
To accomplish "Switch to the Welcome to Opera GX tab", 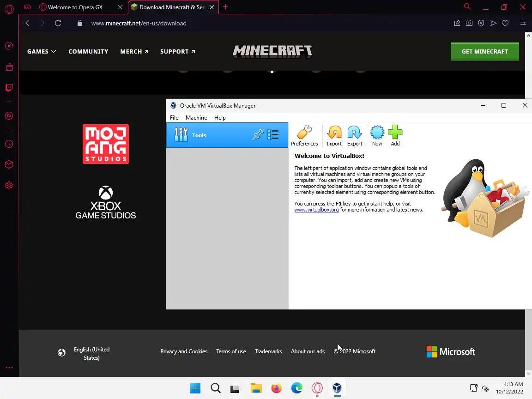I will [x=75, y=7].
